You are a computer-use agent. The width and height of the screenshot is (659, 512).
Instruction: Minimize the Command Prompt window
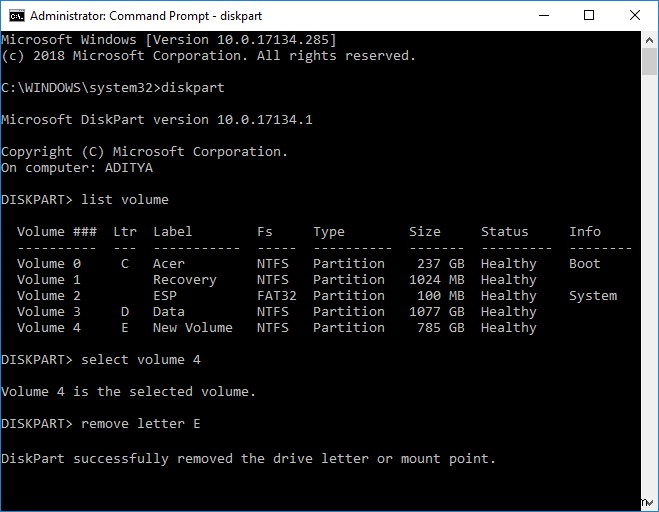544,15
